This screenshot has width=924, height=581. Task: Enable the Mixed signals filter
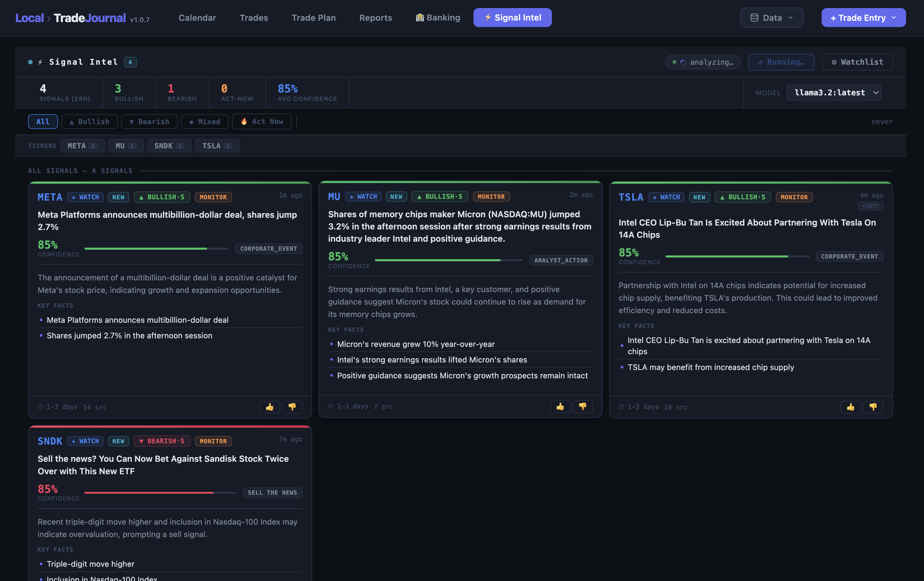[204, 121]
